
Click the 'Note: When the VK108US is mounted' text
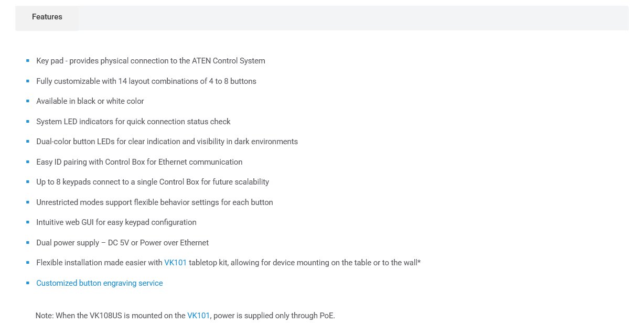point(110,316)
